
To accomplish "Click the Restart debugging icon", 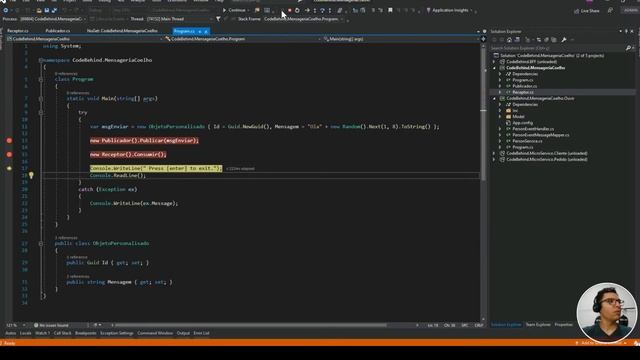I will point(297,10).
